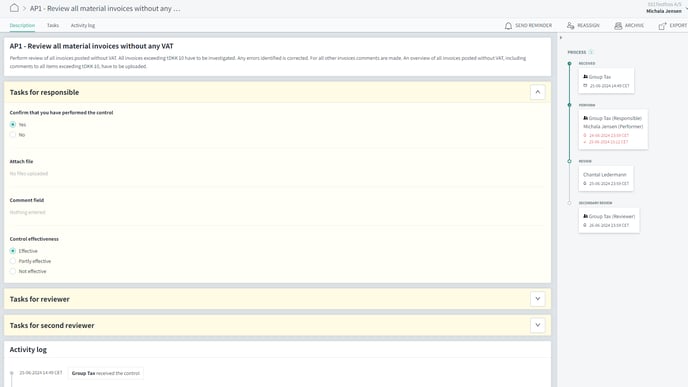688x387 pixels.
Task: Click 'Group Tax received the control' log entry
Action: tap(106, 373)
